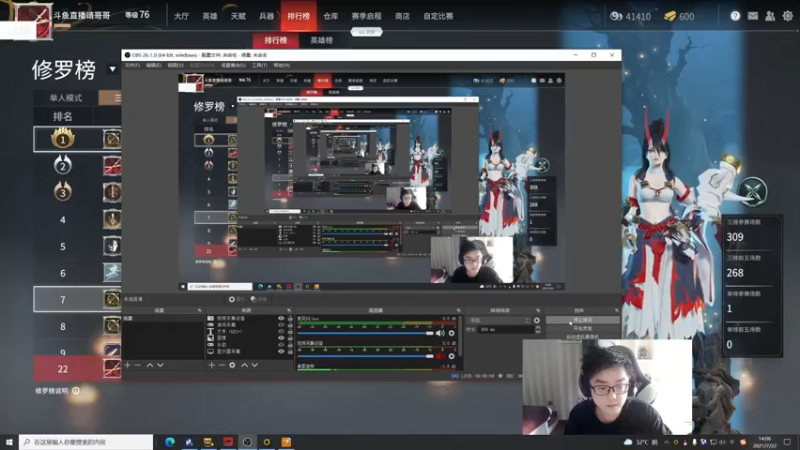
Task: Move scene down with arrow icon
Action: [160, 365]
